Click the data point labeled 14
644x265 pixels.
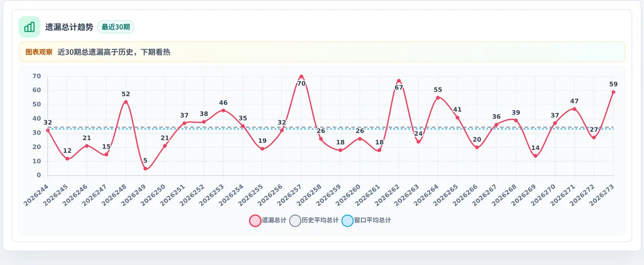(x=535, y=156)
